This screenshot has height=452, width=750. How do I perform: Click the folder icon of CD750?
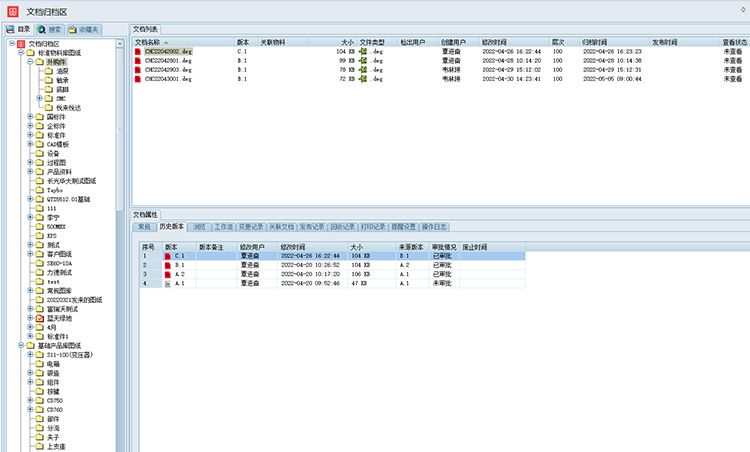click(40, 400)
